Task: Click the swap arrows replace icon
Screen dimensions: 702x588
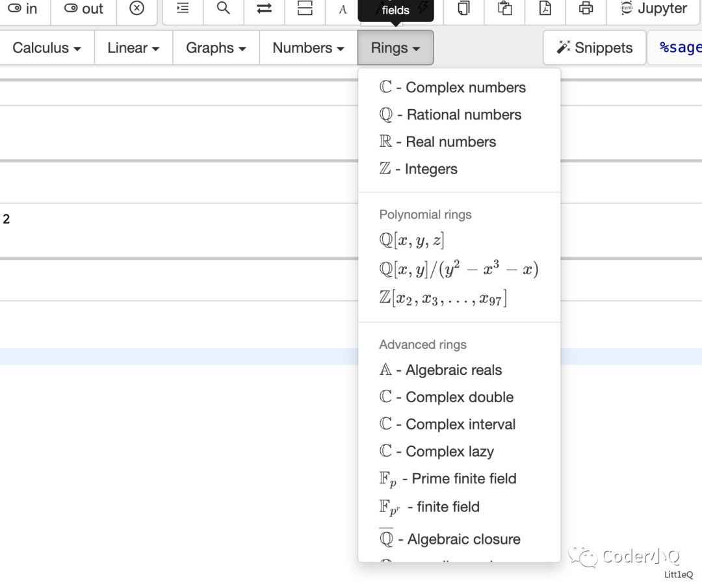Action: (x=264, y=8)
